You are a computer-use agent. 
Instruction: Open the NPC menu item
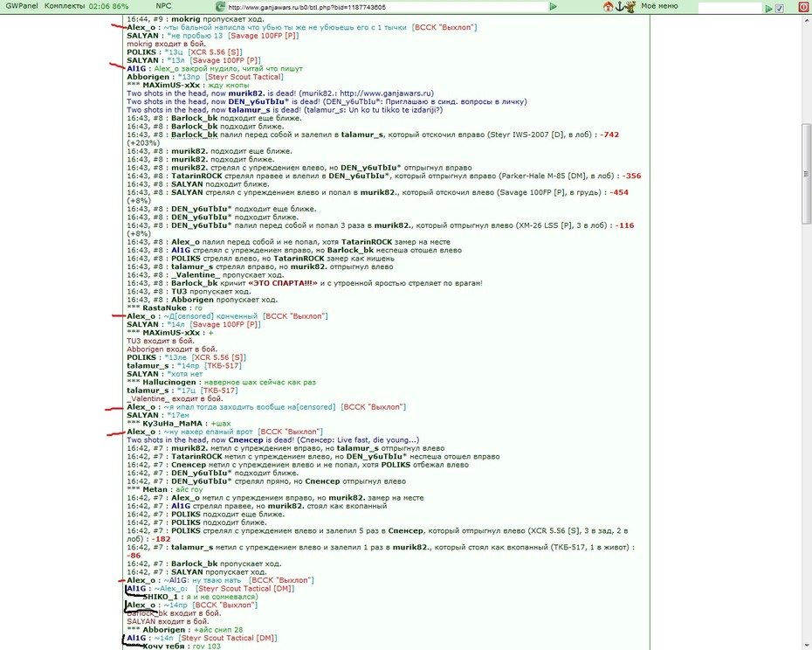tap(163, 6)
